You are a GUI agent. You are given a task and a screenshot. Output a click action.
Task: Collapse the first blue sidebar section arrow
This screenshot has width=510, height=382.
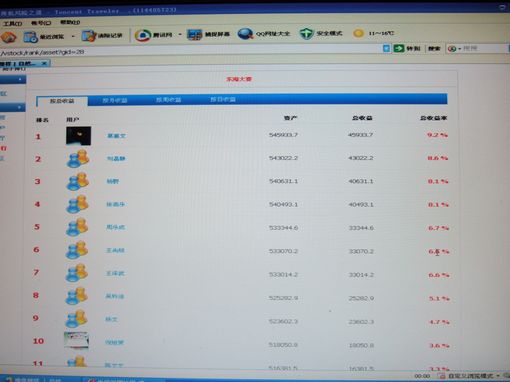20,79
